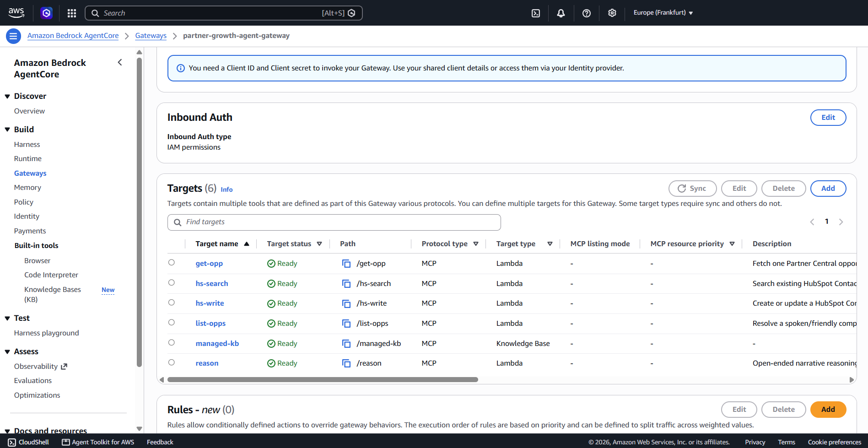The width and height of the screenshot is (868, 448).
Task: Click the horizontal scrollbar of targets table
Action: [323, 380]
